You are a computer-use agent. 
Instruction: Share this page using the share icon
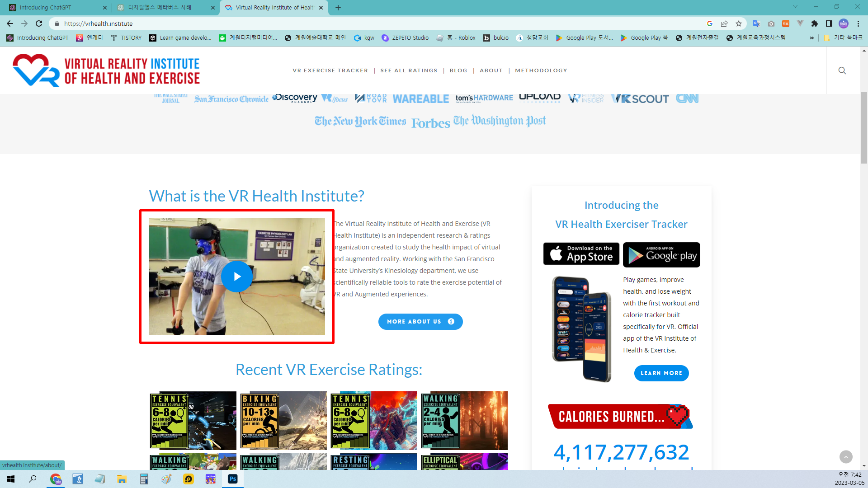[724, 23]
